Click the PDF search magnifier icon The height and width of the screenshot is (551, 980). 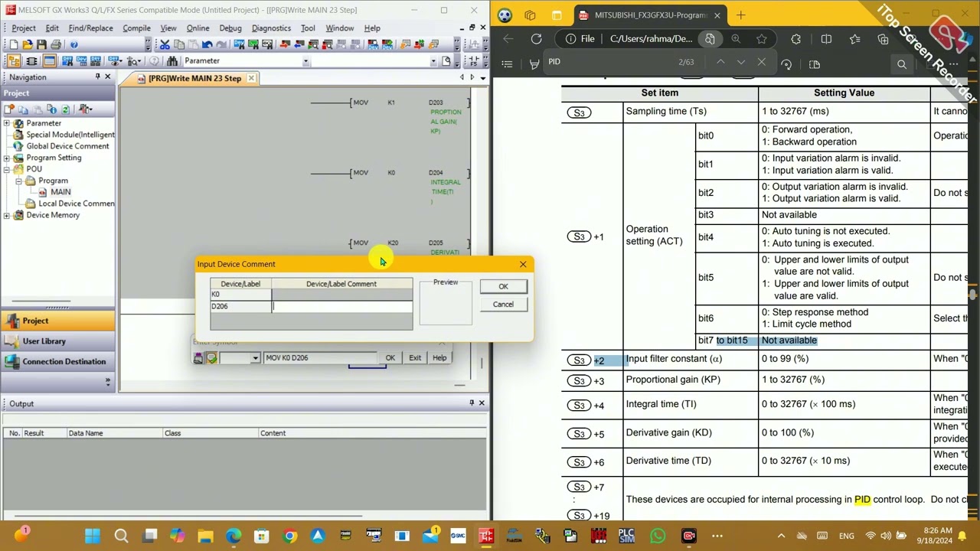point(902,64)
